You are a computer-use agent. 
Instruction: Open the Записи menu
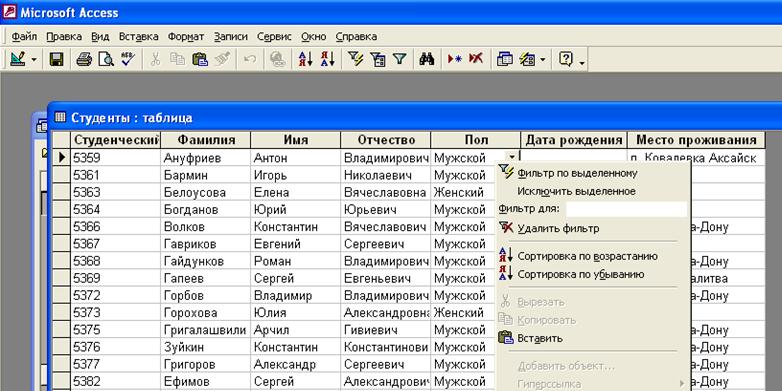(x=230, y=36)
